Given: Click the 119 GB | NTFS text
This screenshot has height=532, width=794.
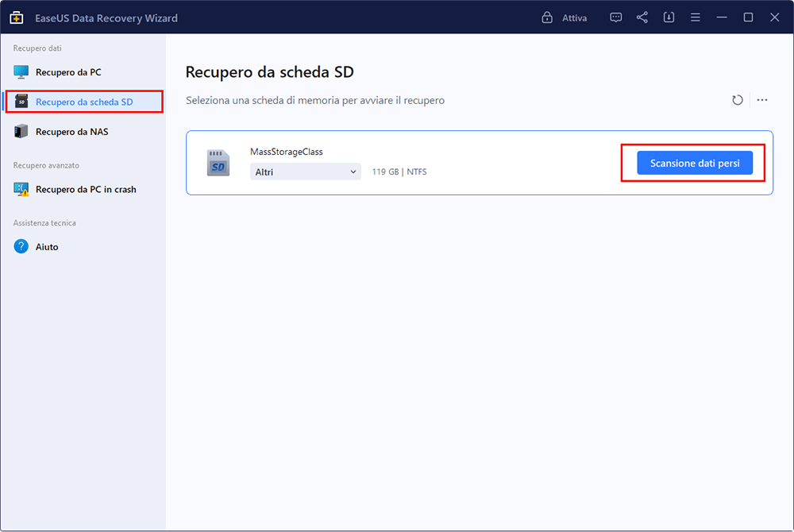Looking at the screenshot, I should (399, 172).
